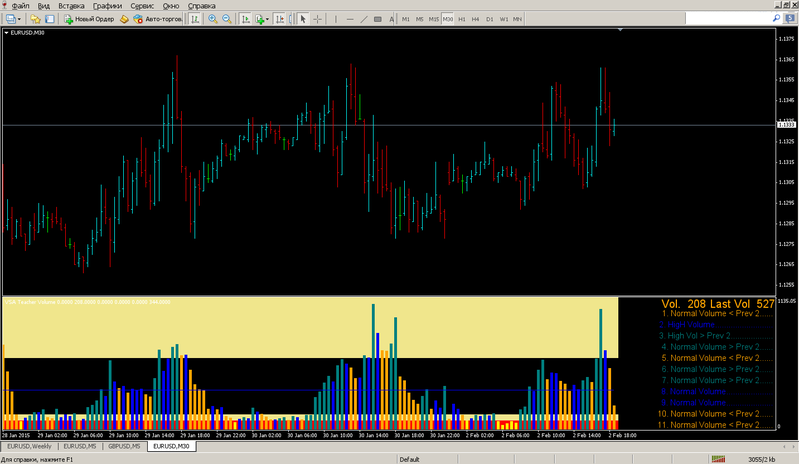Image resolution: width=799 pixels, height=464 pixels.
Task: Switch chart to H1 timeframe
Action: pyautogui.click(x=462, y=19)
